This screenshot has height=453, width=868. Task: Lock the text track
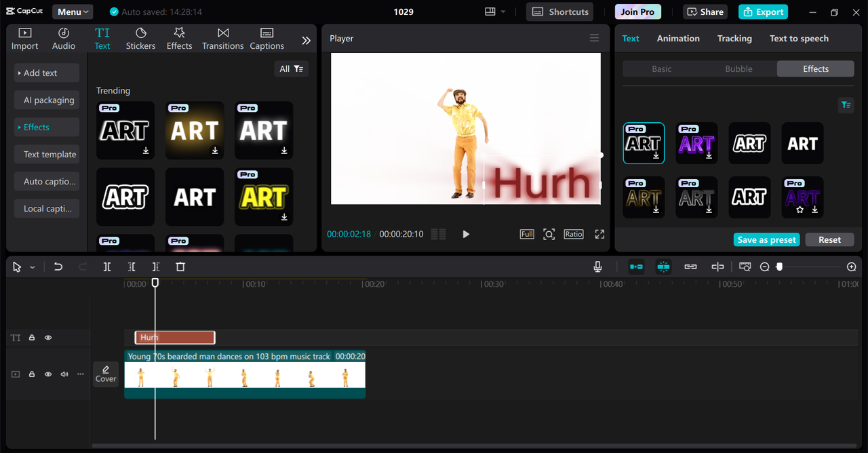point(32,338)
